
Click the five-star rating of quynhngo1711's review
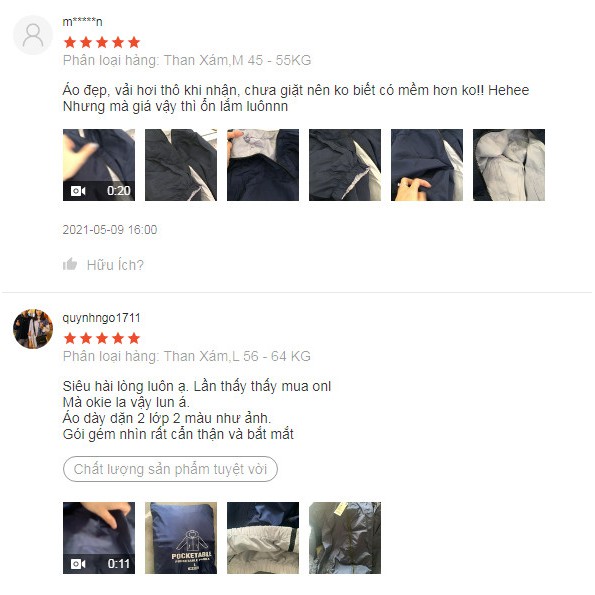coord(102,338)
